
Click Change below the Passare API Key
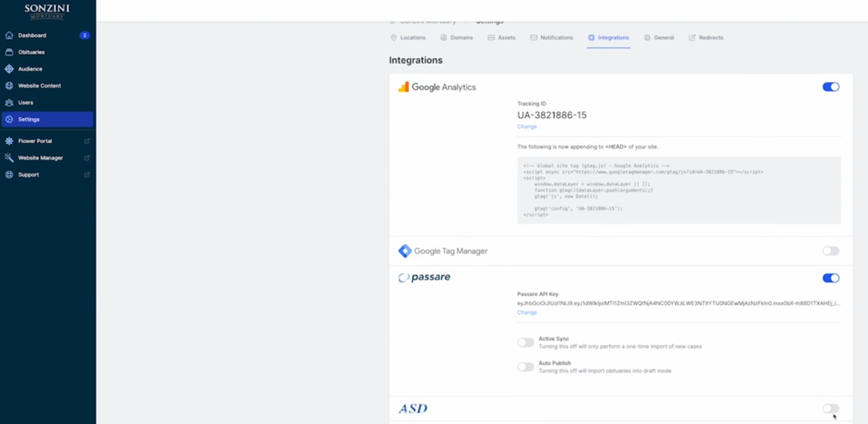coord(526,312)
